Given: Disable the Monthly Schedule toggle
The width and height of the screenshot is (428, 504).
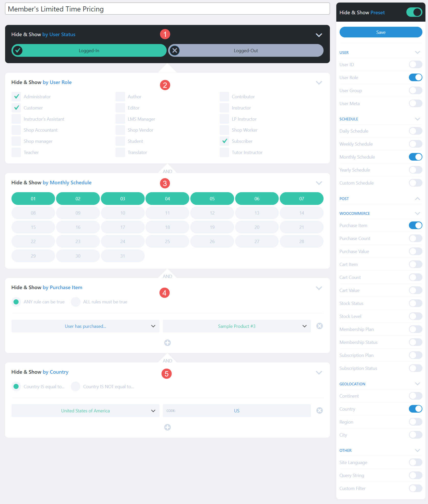Looking at the screenshot, I should (415, 157).
